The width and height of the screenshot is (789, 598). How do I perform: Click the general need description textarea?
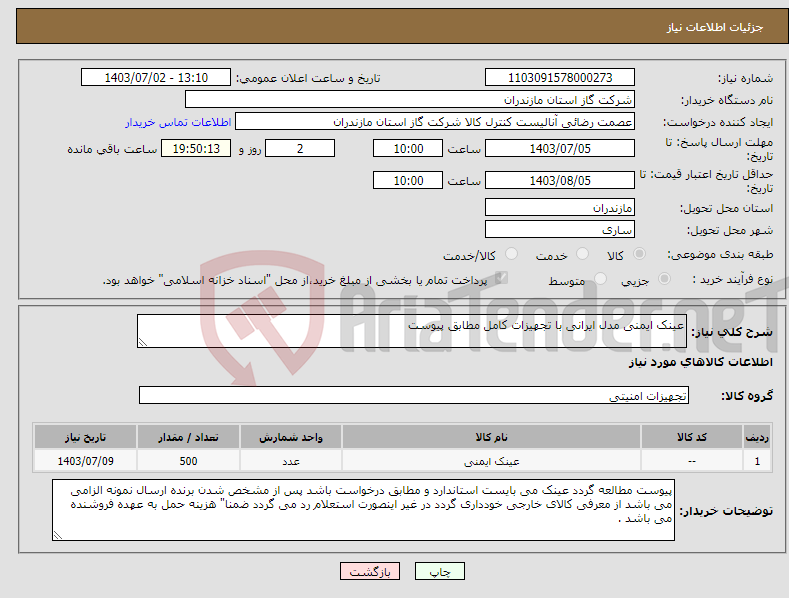pos(412,331)
